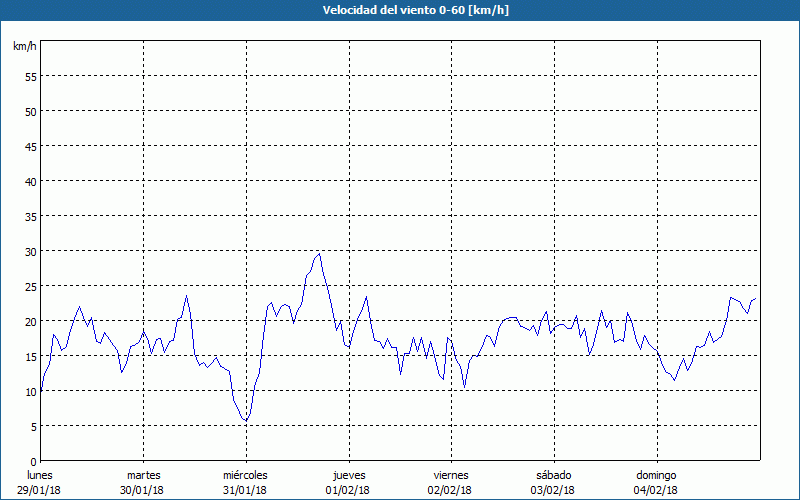Viewport: 800px width, 500px height.
Task: Select the 55 value on the vertical axis
Action: tap(30, 76)
